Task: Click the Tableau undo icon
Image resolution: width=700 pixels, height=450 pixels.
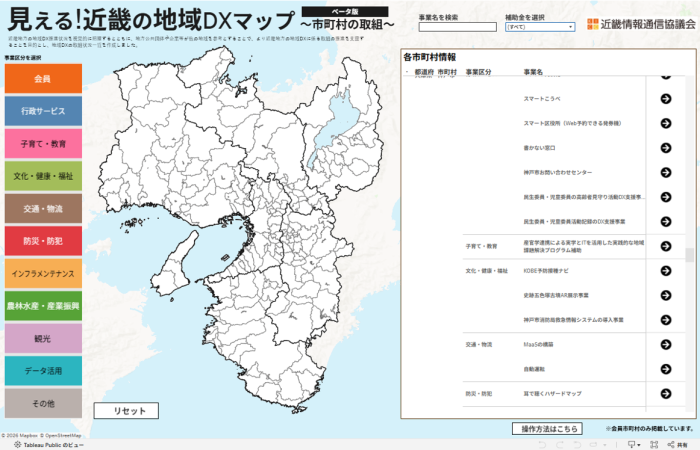Action: (x=542, y=445)
